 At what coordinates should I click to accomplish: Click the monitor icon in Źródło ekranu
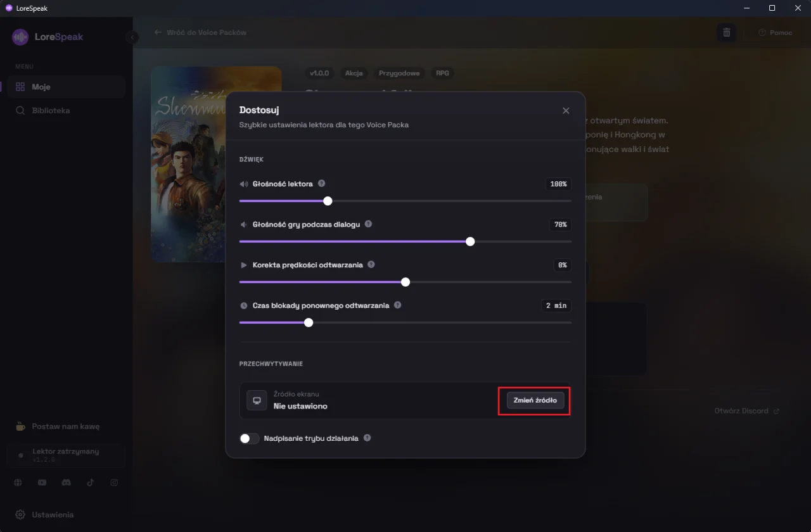[x=257, y=400]
